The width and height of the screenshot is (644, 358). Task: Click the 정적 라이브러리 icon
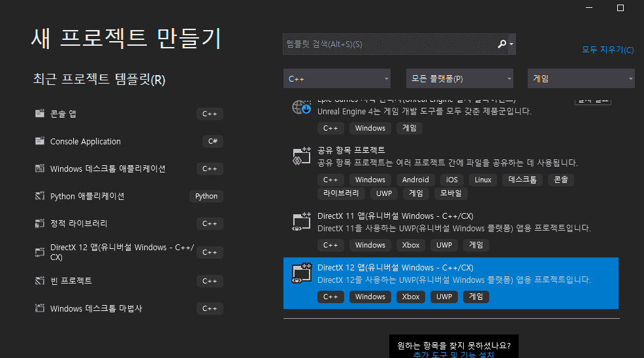click(39, 223)
